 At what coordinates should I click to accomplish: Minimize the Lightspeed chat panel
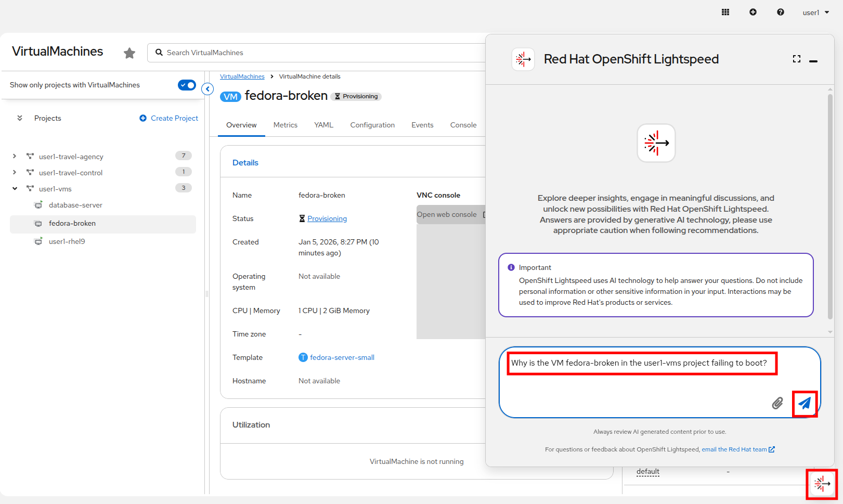coord(813,61)
